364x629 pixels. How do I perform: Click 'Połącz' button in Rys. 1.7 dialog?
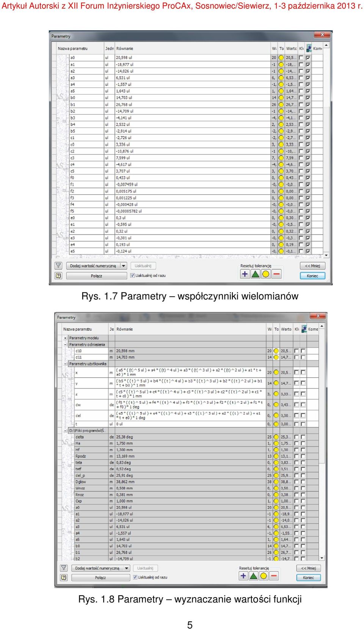pos(96,276)
